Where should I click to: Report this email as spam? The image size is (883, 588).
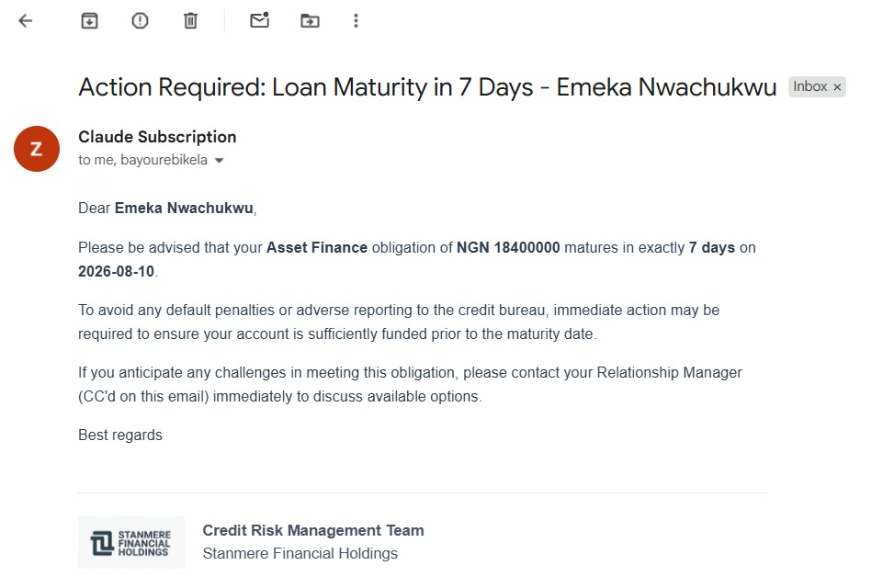[141, 21]
